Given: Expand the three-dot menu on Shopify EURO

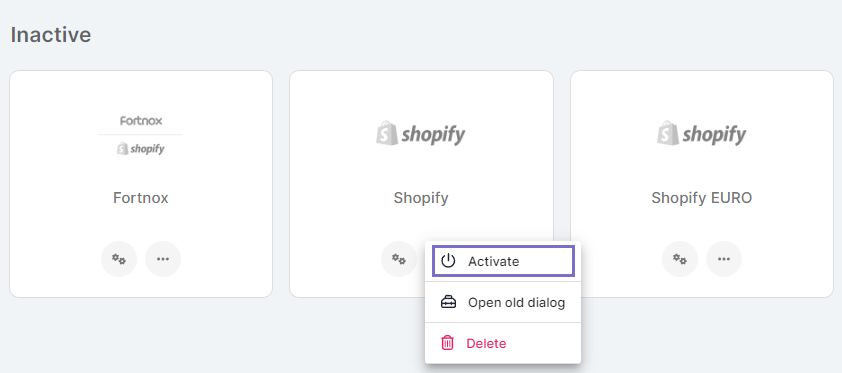Looking at the screenshot, I should click(x=724, y=259).
